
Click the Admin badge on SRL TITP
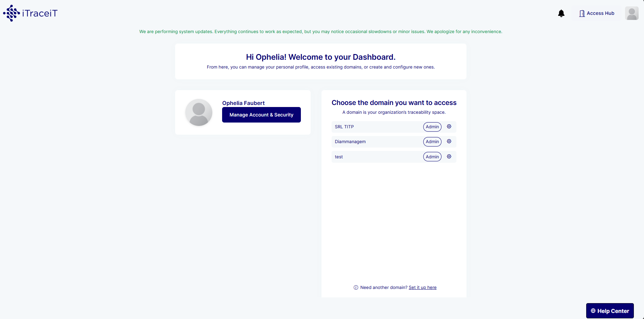pos(432,127)
